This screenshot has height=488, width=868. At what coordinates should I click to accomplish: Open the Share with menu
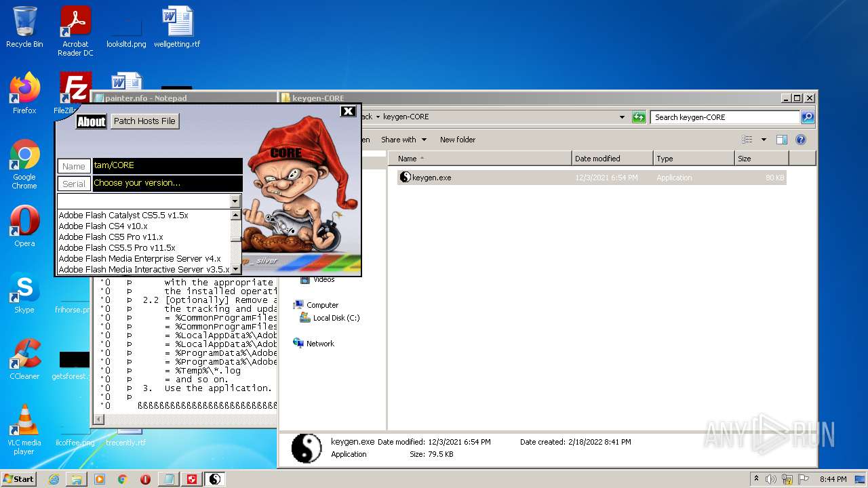[x=404, y=140]
